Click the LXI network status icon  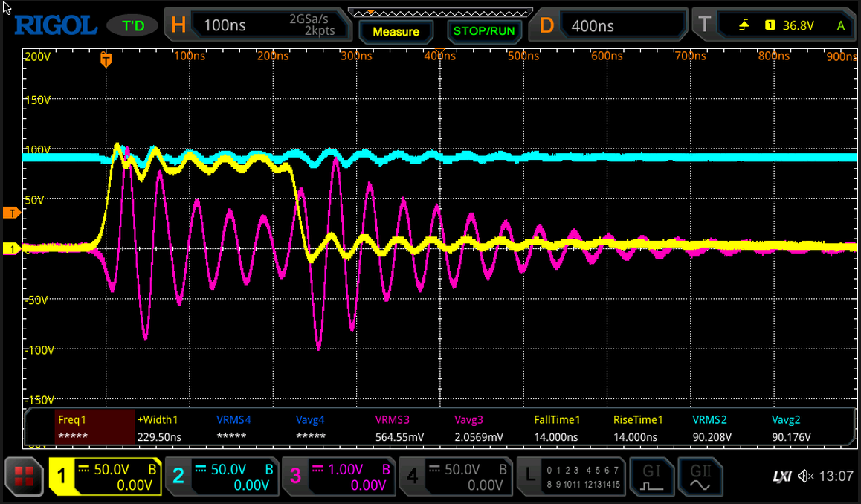point(781,476)
